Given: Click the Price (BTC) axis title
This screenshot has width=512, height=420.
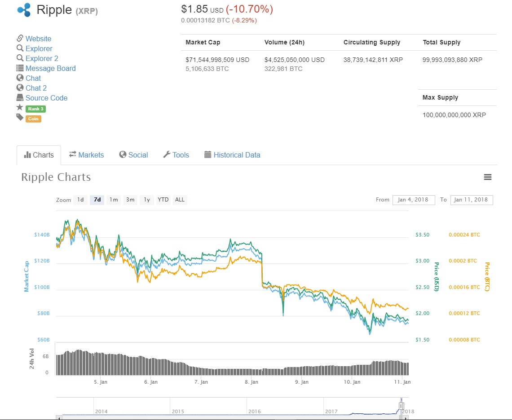Looking at the screenshot, I should click(x=487, y=277).
